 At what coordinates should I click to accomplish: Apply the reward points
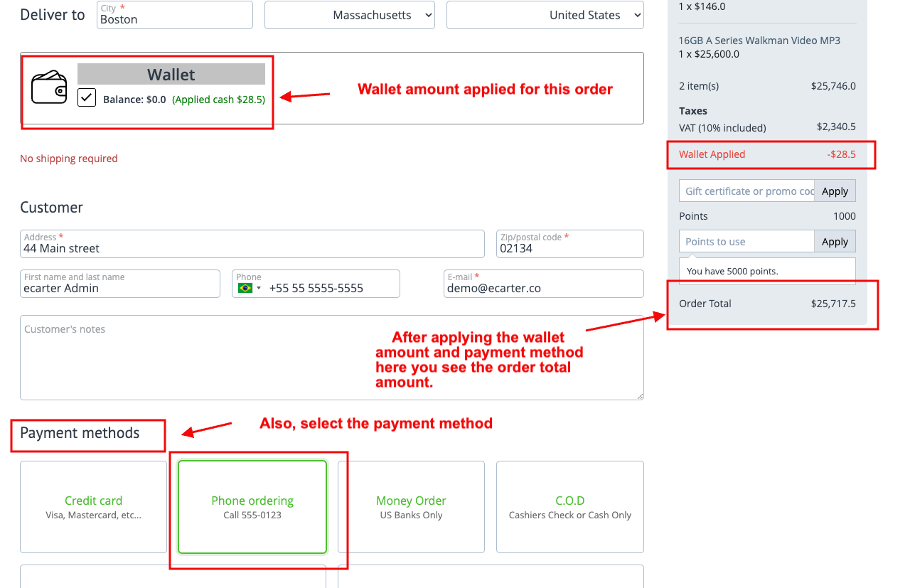coord(835,242)
